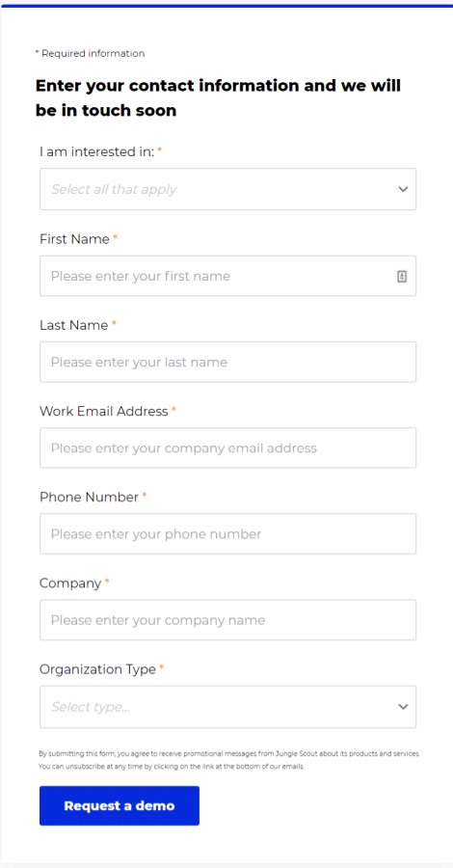Click into the Last Name text box

pos(227,362)
